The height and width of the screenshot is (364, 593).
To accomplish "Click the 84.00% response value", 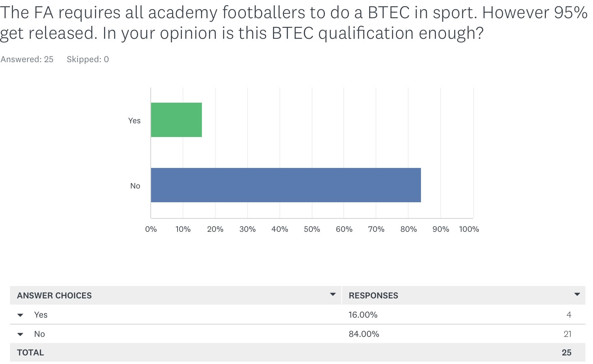I will click(364, 334).
